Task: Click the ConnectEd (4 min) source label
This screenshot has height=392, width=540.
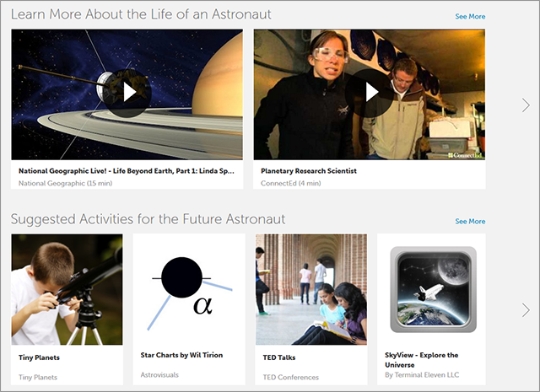Action: tap(289, 182)
